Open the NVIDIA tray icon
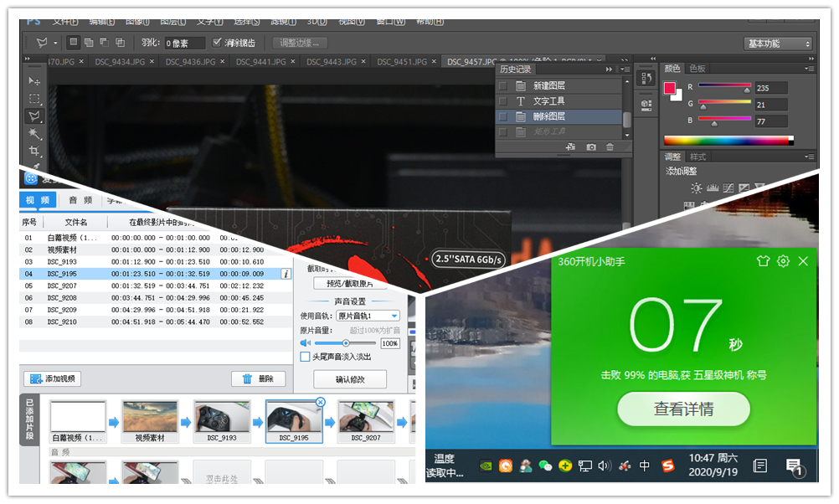This screenshot has width=839, height=504. (x=486, y=465)
